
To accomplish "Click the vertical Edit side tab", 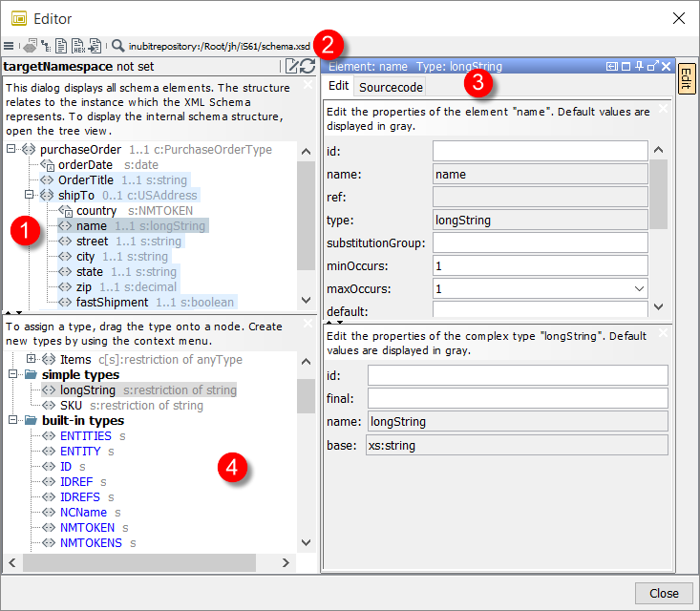I will coord(687,79).
